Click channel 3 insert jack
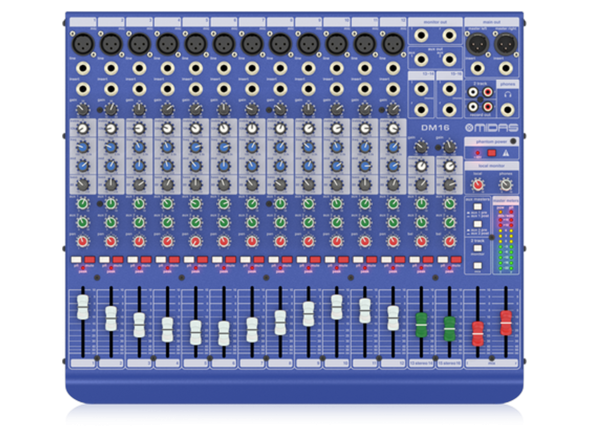The height and width of the screenshot is (441, 589). [139, 89]
